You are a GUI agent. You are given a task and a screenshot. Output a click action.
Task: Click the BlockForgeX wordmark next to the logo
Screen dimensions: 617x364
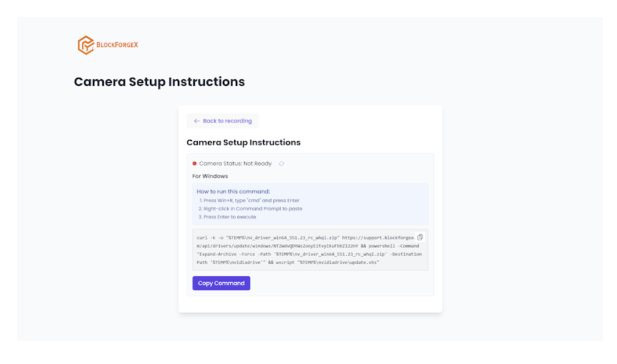point(116,45)
